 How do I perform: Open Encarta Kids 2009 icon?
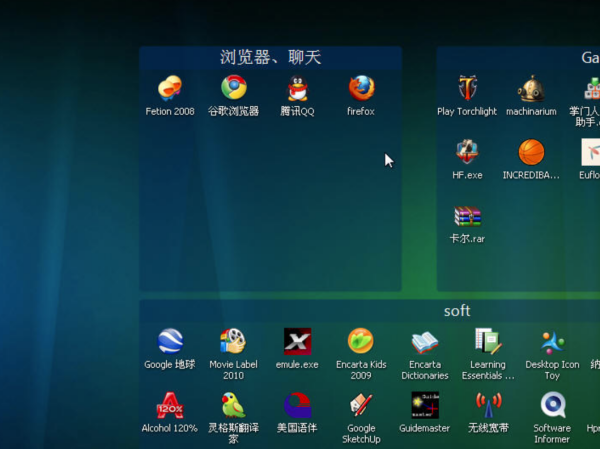(x=361, y=341)
